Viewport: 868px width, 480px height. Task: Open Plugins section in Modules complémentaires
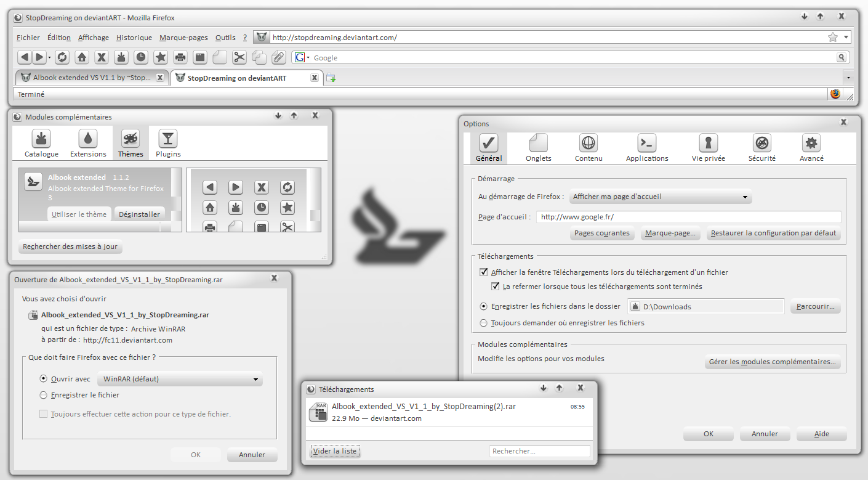click(x=168, y=144)
